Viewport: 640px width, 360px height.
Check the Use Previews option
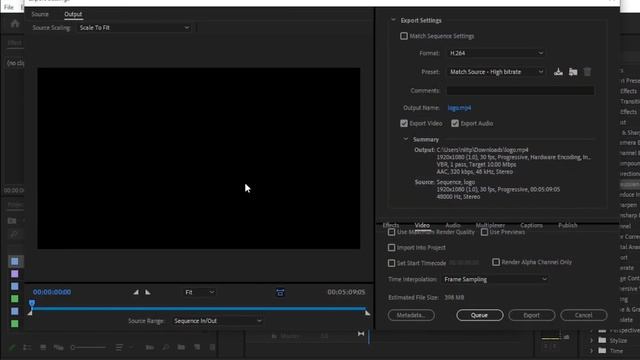click(x=484, y=232)
